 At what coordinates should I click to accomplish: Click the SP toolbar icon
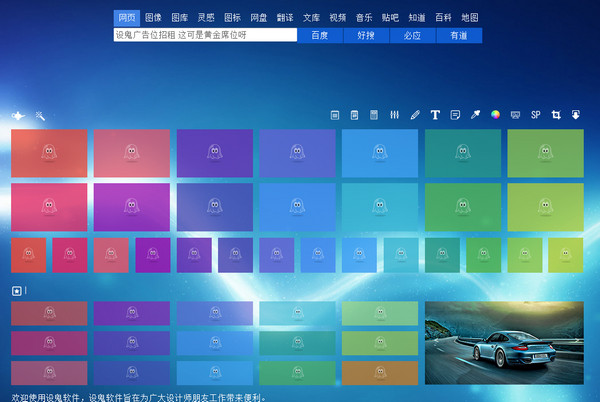[536, 114]
